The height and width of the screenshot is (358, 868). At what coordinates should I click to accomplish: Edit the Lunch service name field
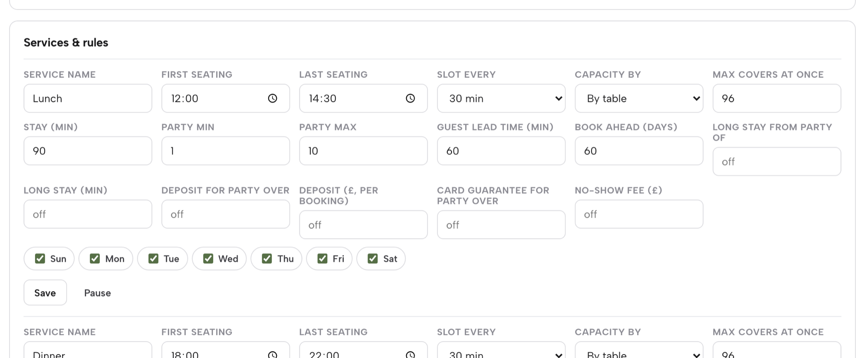[88, 98]
